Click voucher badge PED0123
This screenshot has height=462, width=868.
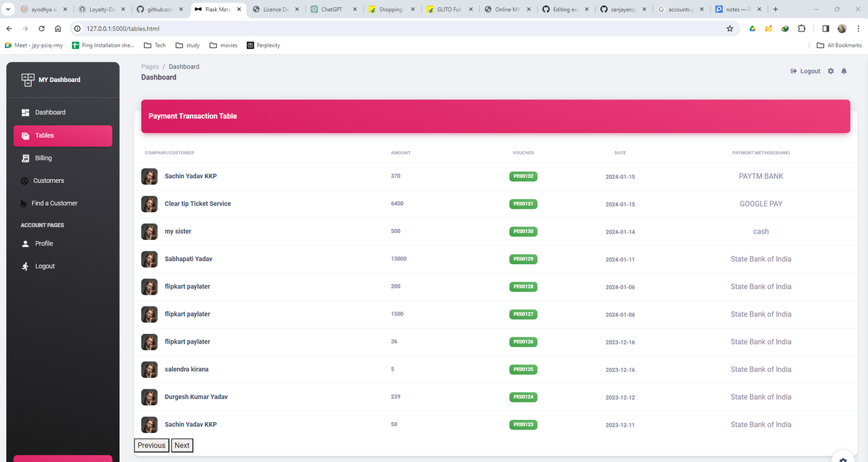[523, 425]
